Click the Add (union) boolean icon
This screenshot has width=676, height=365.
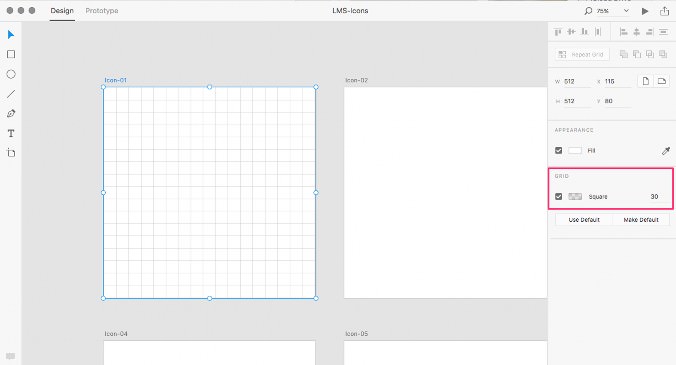[x=623, y=54]
